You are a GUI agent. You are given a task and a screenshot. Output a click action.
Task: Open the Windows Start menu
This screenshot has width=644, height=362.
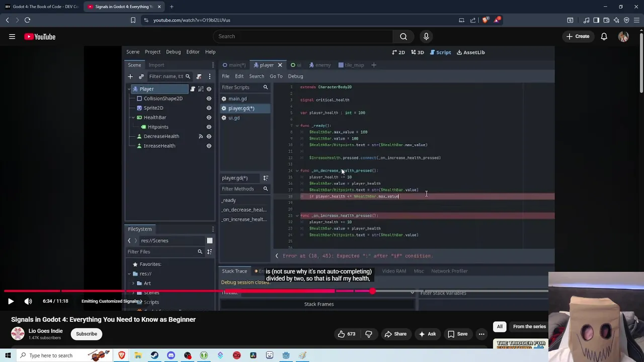pyautogui.click(x=8, y=355)
